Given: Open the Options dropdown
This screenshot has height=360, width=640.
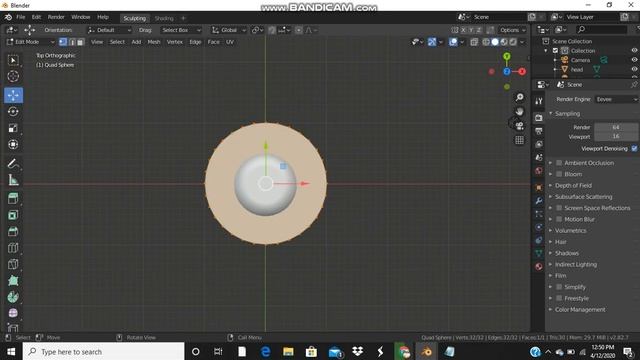Looking at the screenshot, I should pos(513,30).
